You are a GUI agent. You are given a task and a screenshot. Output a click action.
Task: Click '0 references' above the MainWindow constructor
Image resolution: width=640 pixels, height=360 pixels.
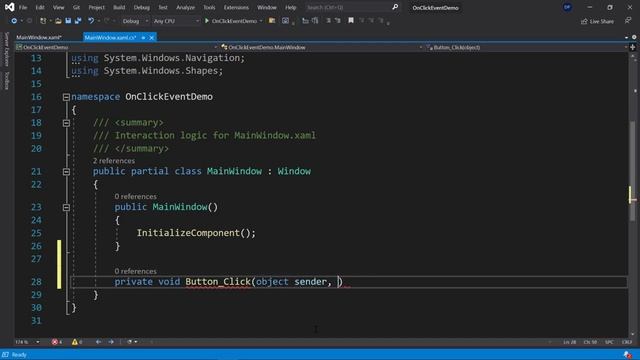click(x=135, y=196)
